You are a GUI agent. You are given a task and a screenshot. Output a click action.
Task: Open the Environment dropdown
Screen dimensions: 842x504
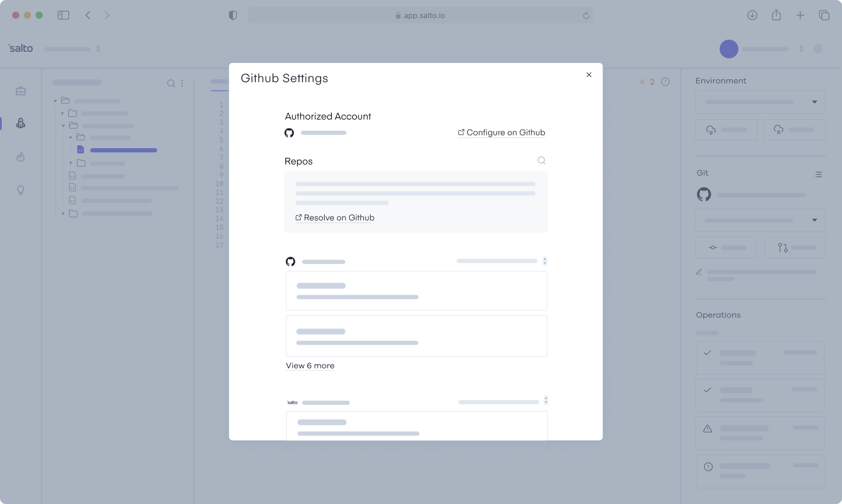tap(760, 102)
